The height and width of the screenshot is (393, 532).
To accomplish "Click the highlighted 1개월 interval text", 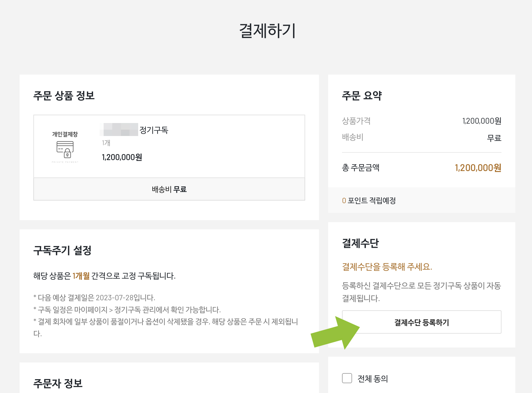I will pos(81,276).
